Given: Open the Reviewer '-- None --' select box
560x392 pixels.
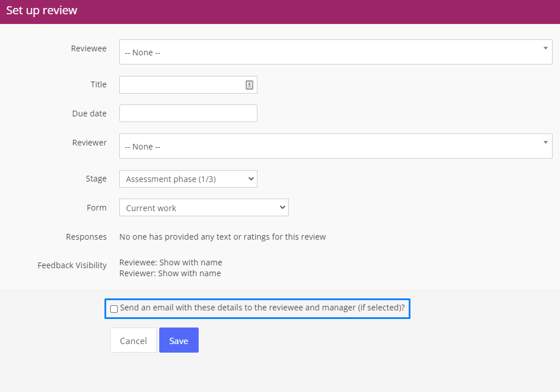Looking at the screenshot, I should (x=336, y=147).
